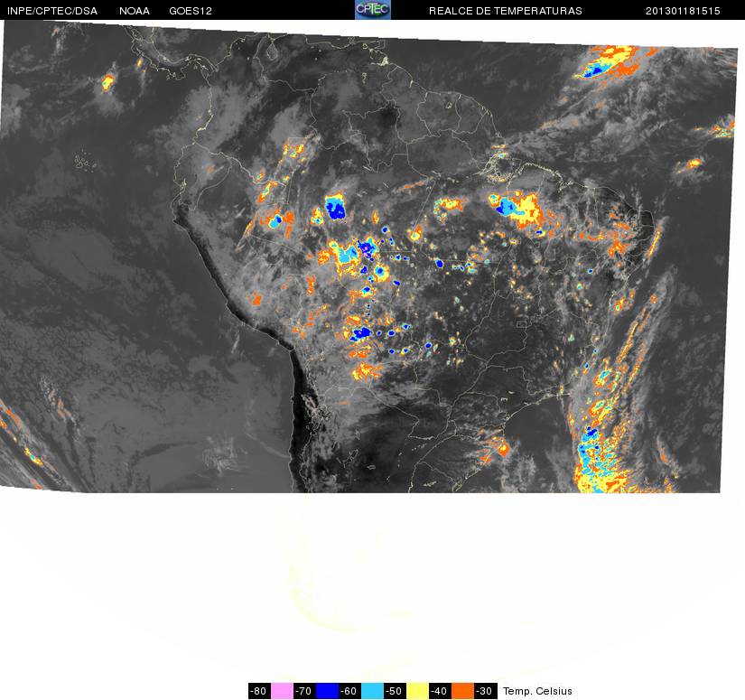
Task: Click the -30 legend value
Action: [486, 691]
